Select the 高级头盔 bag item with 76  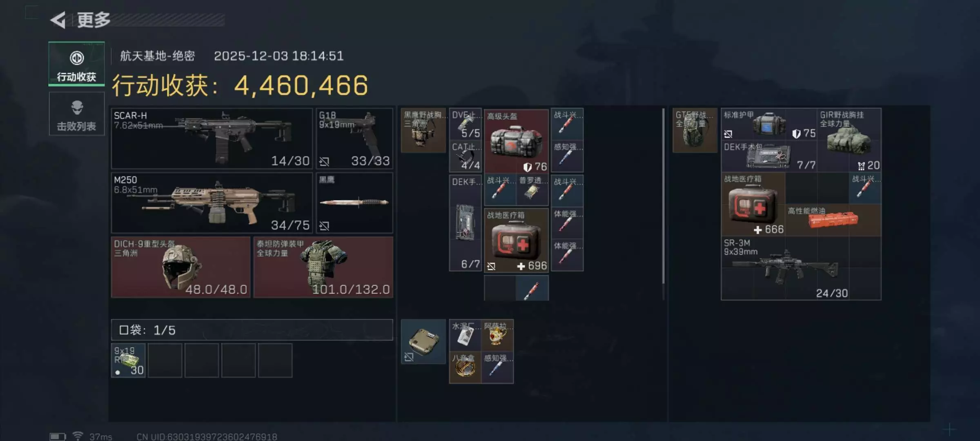coord(516,140)
